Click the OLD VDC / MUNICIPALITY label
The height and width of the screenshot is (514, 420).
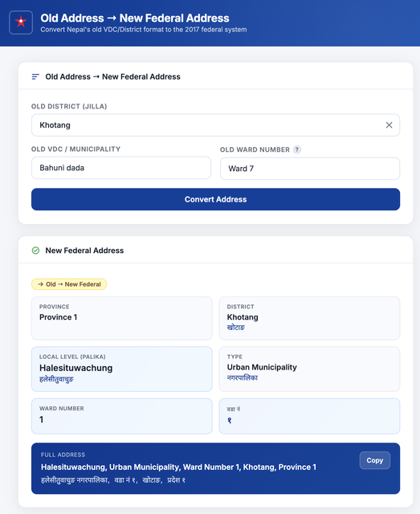click(x=75, y=149)
